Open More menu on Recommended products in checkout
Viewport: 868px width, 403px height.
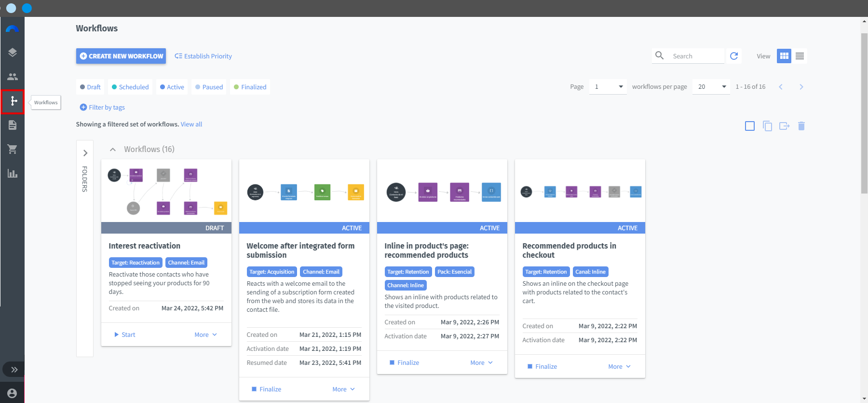[620, 366]
